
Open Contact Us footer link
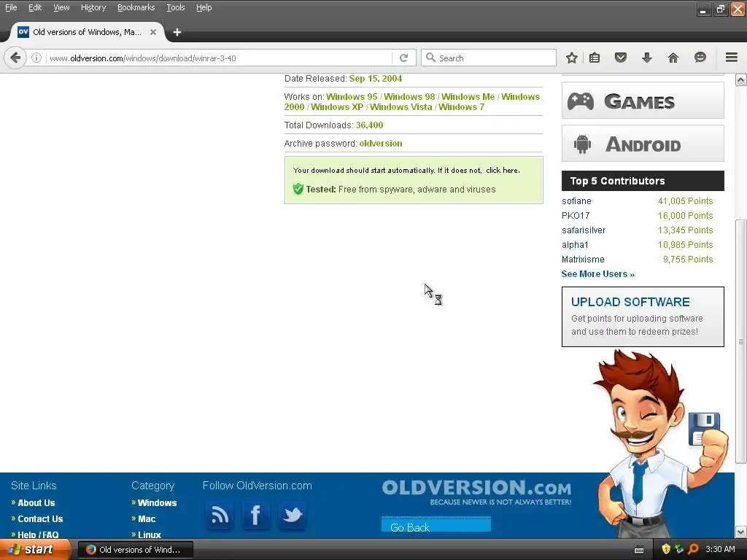[40, 519]
